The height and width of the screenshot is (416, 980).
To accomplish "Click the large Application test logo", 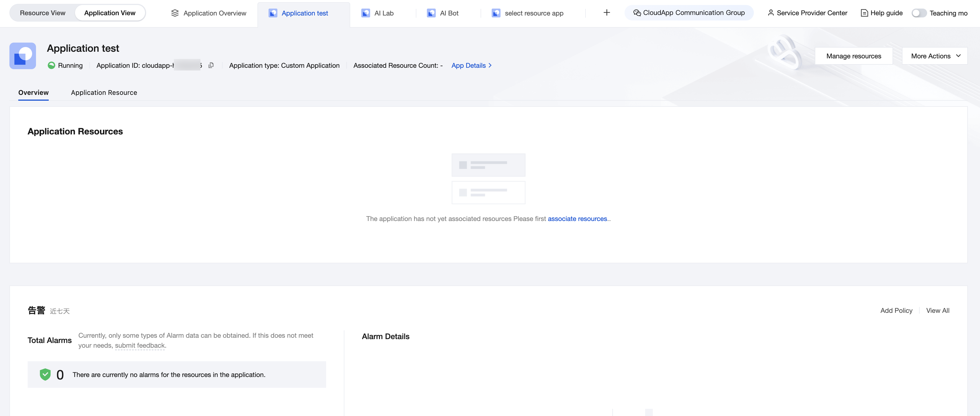I will (23, 56).
